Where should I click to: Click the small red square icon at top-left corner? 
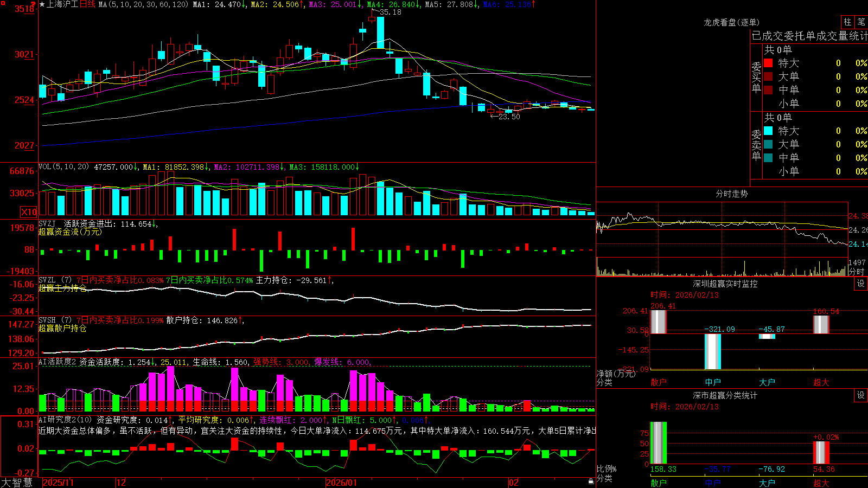[2, 2]
